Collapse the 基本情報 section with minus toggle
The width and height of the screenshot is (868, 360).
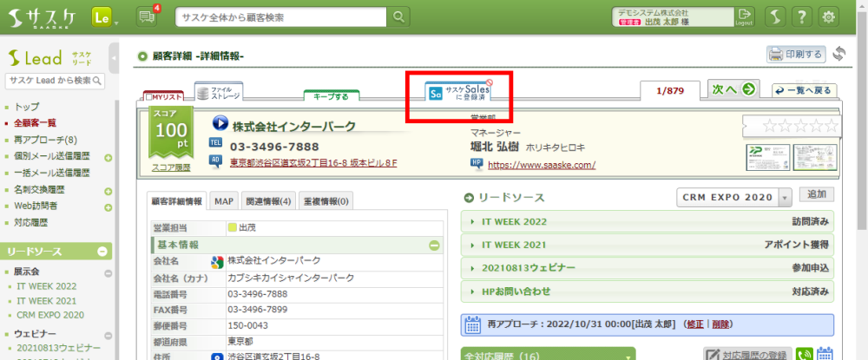pyautogui.click(x=435, y=245)
